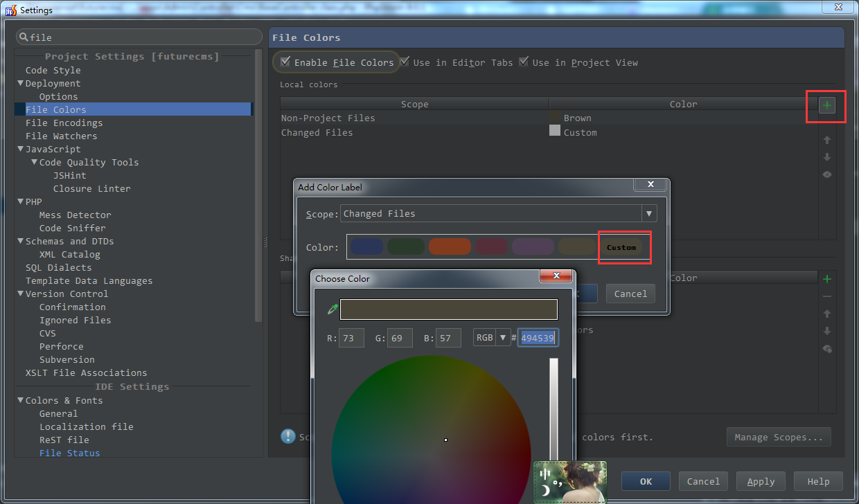Open File Encodings settings page

click(64, 123)
